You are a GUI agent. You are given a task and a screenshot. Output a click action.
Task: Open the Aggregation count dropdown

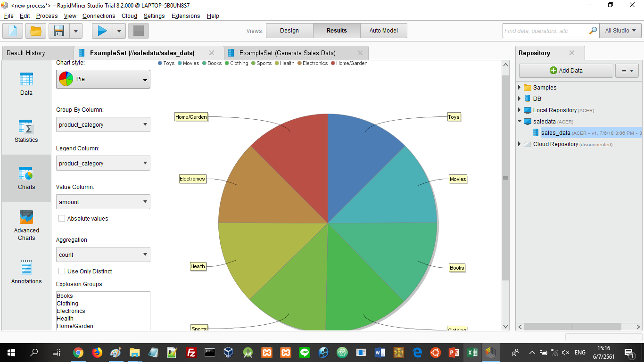pyautogui.click(x=103, y=255)
